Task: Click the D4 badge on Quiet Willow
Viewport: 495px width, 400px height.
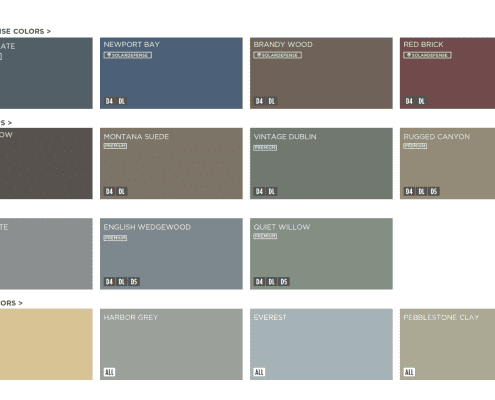Action: pyautogui.click(x=259, y=282)
